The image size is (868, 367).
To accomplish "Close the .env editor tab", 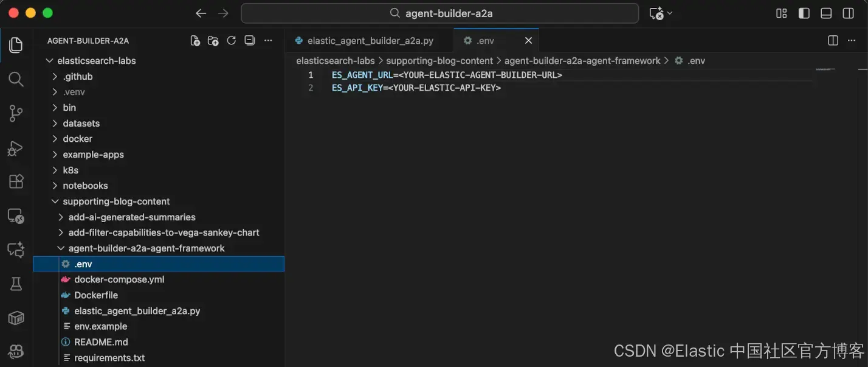I will pos(528,41).
